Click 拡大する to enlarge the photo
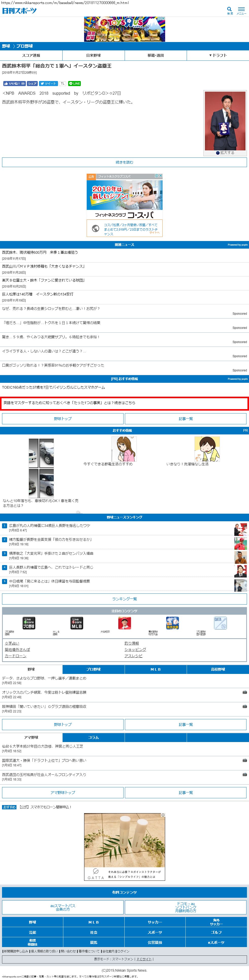Image resolution: width=249 pixels, height=980 pixels. point(225,153)
